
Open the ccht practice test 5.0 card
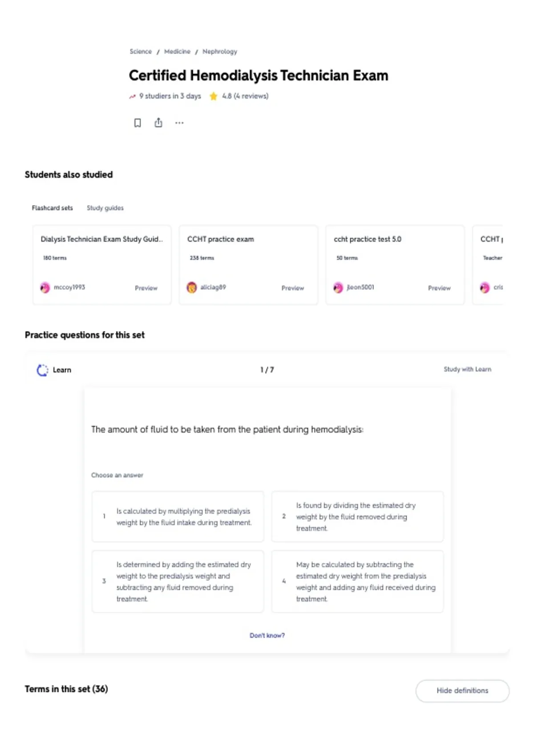pyautogui.click(x=395, y=265)
